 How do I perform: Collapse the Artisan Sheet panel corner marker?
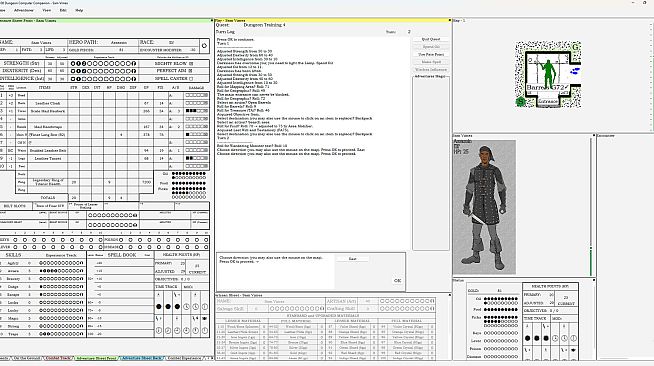pyautogui.click(x=450, y=295)
